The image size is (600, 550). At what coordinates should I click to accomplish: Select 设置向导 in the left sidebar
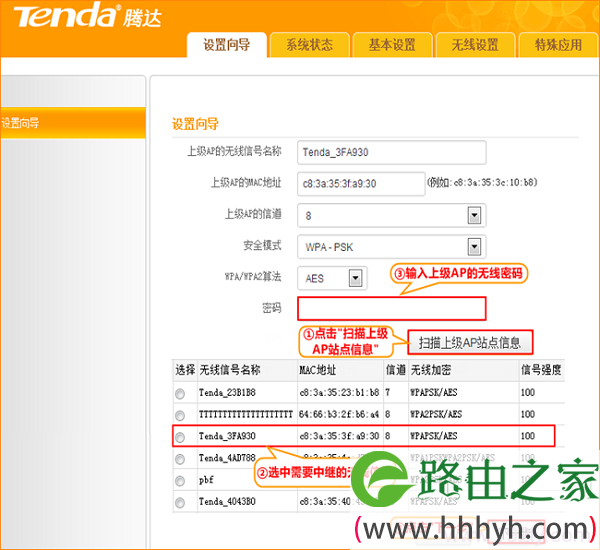tap(73, 123)
